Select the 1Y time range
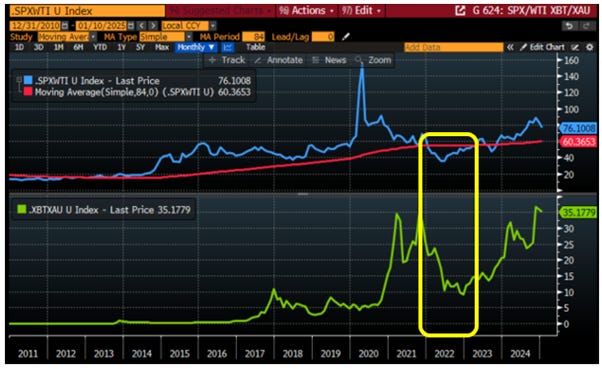 121,47
